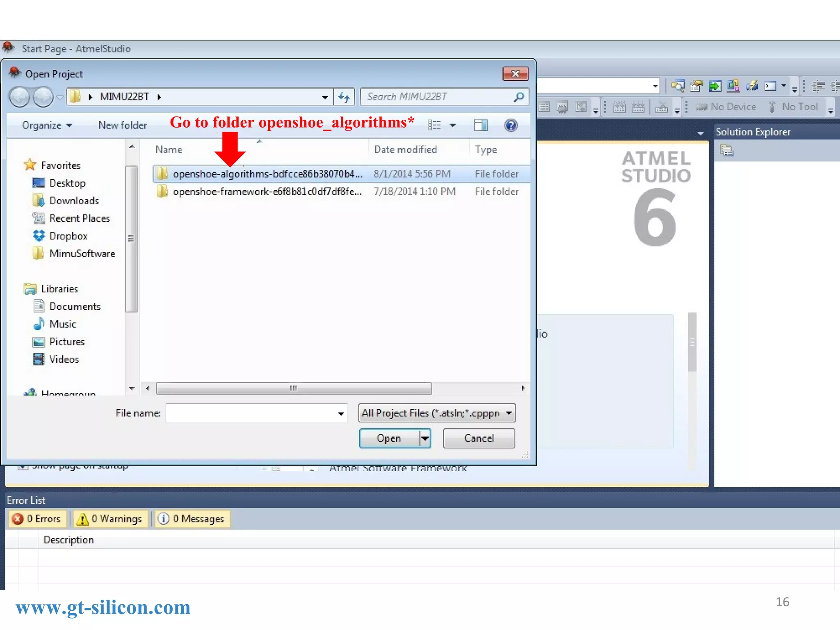840x630 pixels.
Task: Select the openshoe-algorithms folder
Action: click(341, 174)
